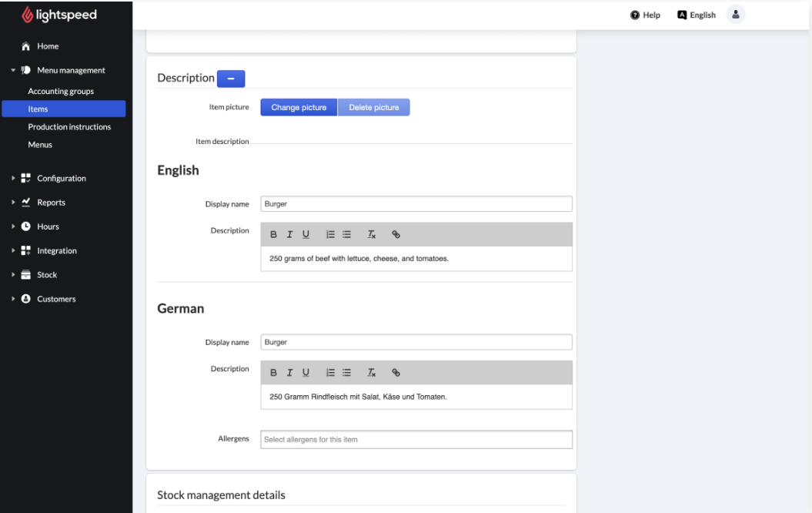Expand the Reports sidebar section
This screenshot has width=812, height=513.
[51, 203]
